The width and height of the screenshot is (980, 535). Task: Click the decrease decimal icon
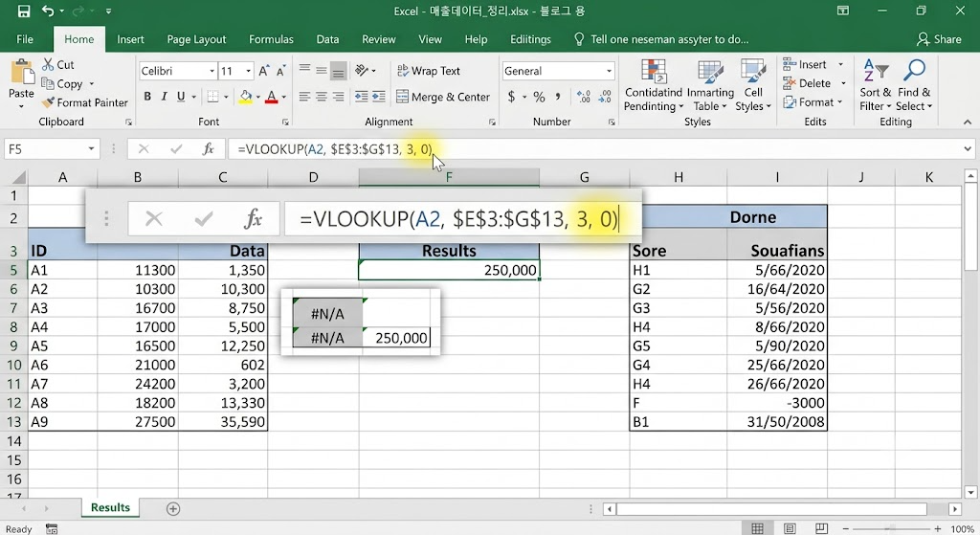[605, 97]
